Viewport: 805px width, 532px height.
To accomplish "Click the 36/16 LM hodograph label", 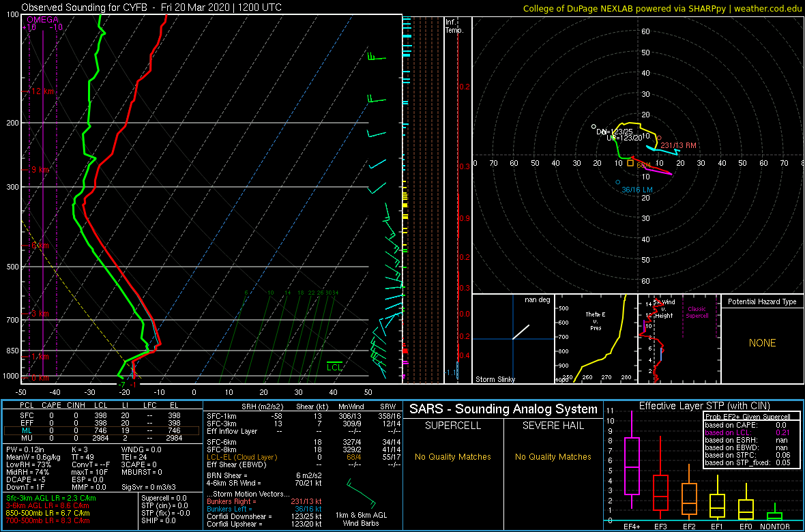I will click(x=637, y=190).
